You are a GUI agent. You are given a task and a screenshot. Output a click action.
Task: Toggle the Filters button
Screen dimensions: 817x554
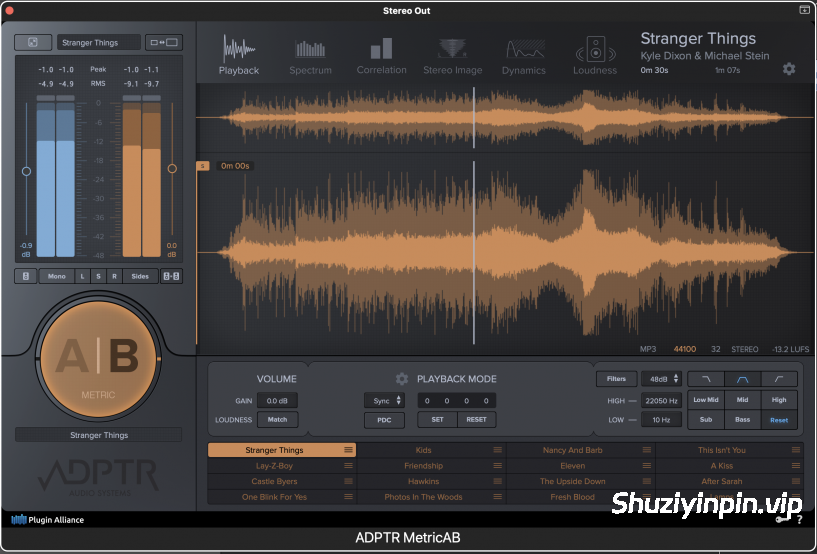(x=616, y=379)
